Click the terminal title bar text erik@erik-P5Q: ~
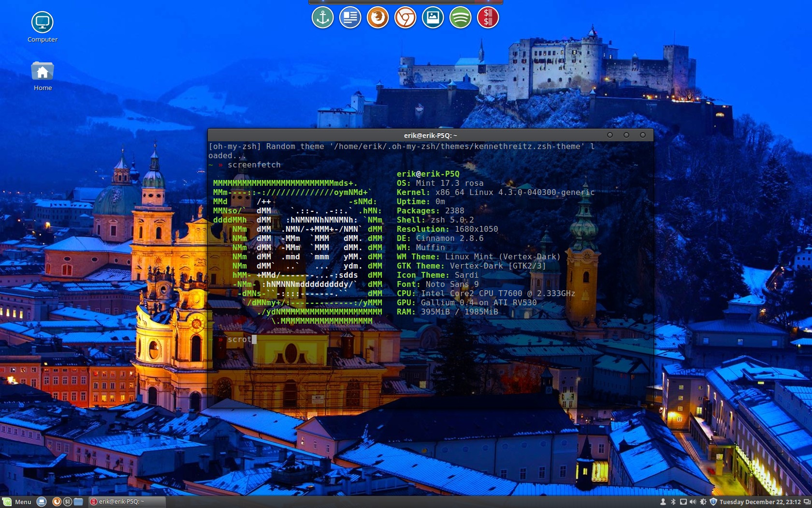The height and width of the screenshot is (508, 812). [430, 135]
